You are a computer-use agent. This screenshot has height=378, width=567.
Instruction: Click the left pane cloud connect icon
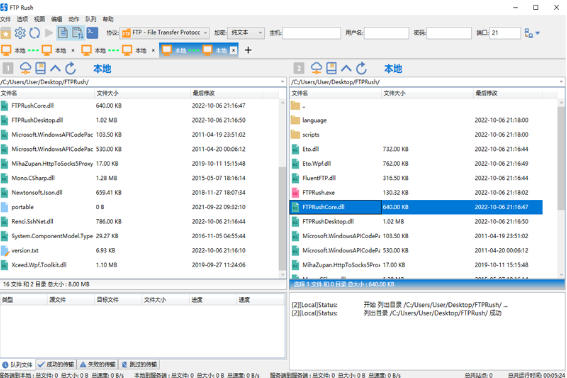pyautogui.click(x=25, y=68)
